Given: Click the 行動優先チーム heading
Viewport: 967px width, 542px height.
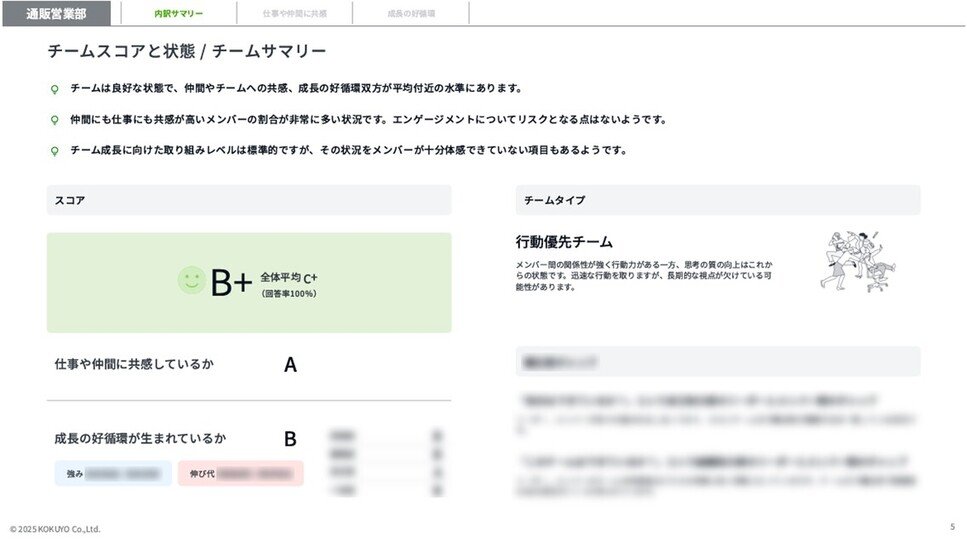Looking at the screenshot, I should 564,242.
